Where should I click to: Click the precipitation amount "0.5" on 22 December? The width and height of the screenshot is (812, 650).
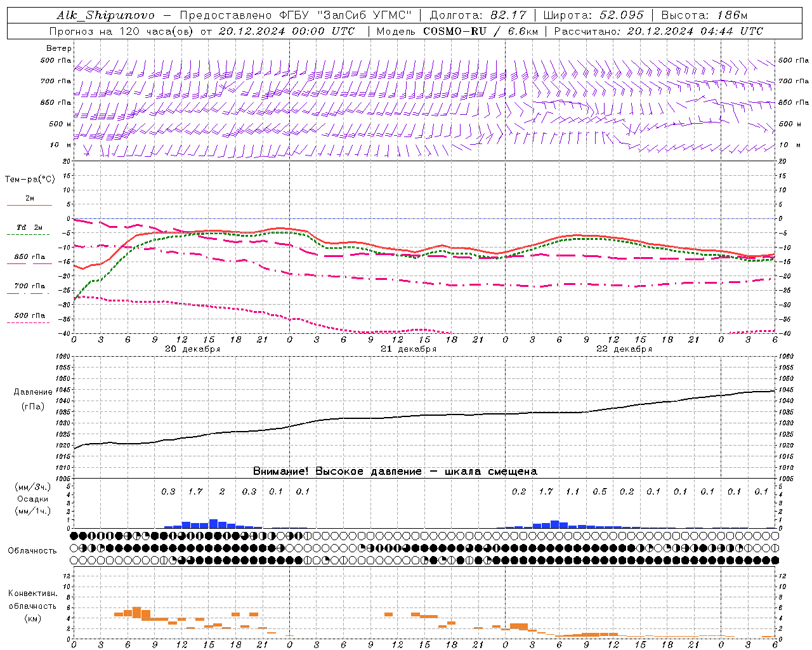(599, 491)
